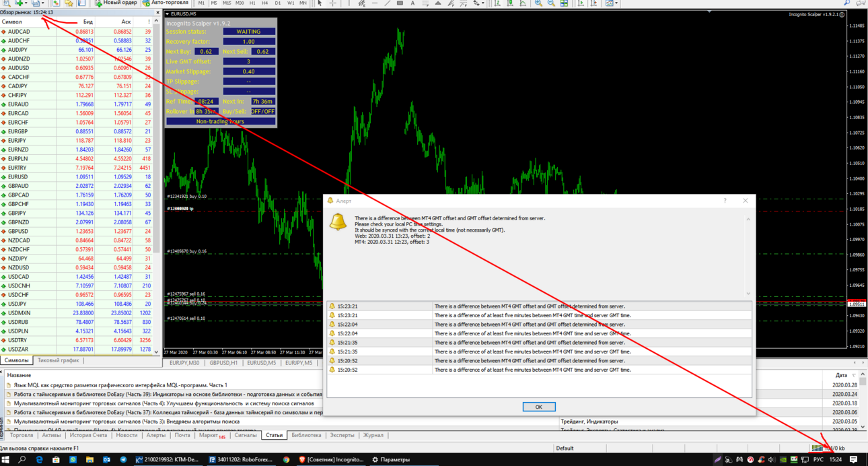Select USDJPY row in Market Watch
The image size is (868, 466).
[x=77, y=304]
